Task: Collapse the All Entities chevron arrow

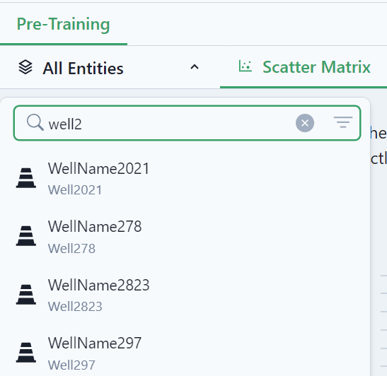Action: 194,67
